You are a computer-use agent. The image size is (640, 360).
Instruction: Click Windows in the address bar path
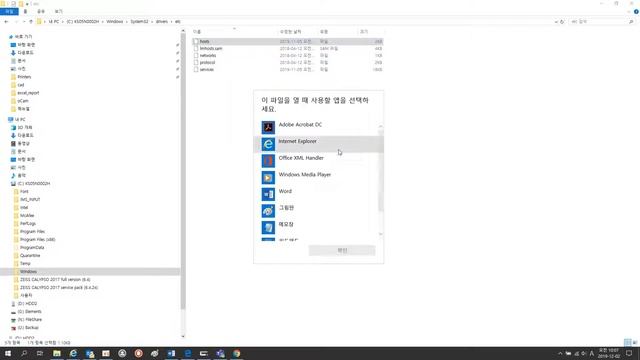pos(115,22)
